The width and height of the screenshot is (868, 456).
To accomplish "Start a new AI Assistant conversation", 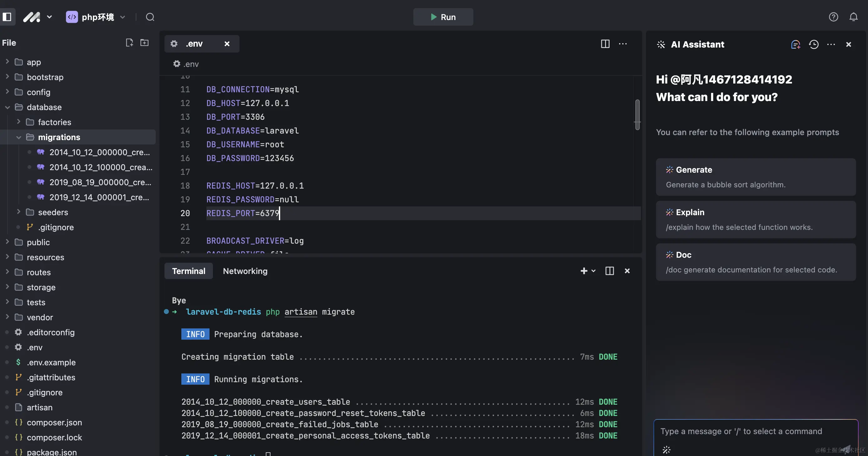I will (796, 44).
